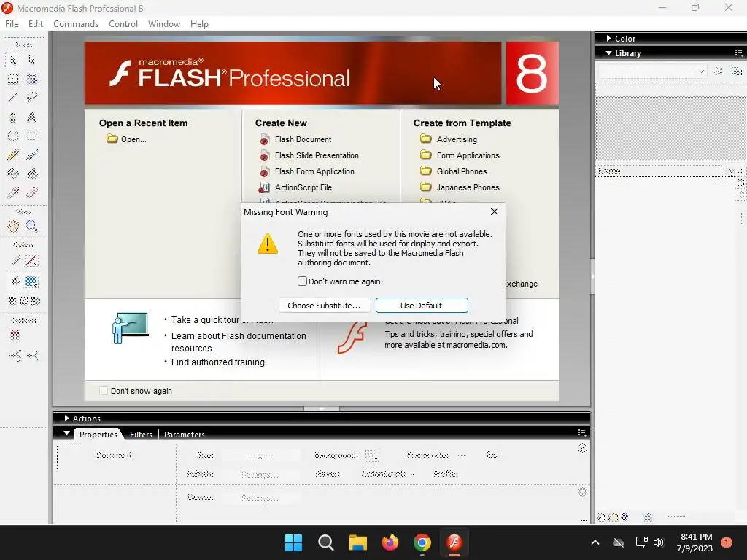Image resolution: width=747 pixels, height=560 pixels.
Task: Open the Window menu
Action: point(164,24)
